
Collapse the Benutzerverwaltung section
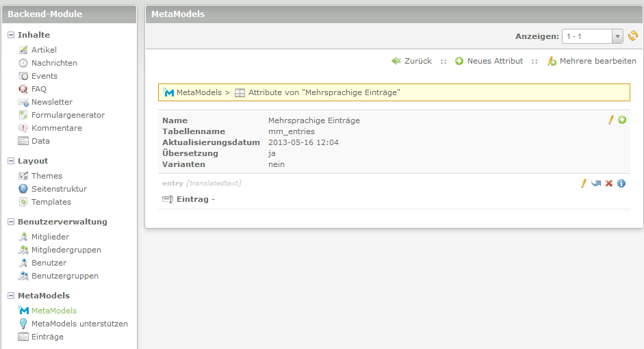point(11,222)
